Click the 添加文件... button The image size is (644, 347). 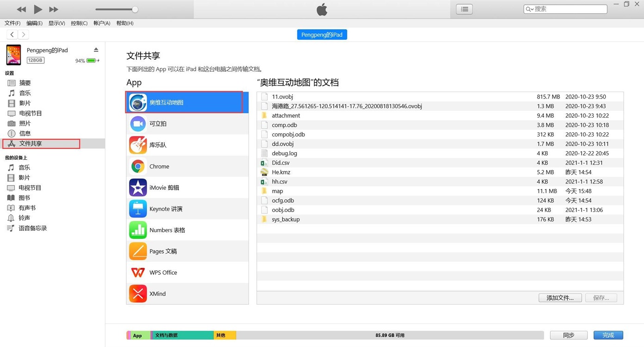point(560,298)
